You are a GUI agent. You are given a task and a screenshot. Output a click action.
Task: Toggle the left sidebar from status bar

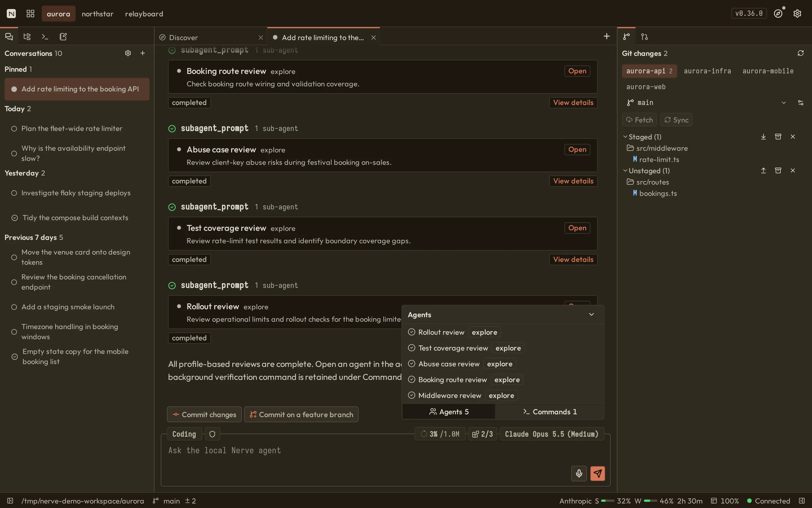click(x=10, y=501)
